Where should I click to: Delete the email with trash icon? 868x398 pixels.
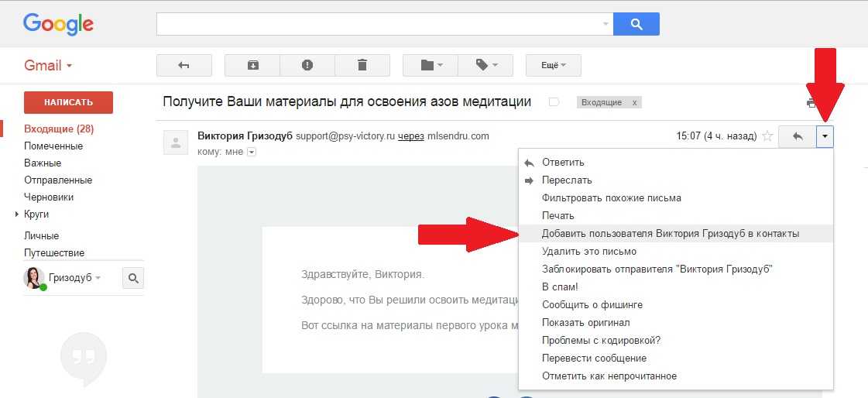click(x=362, y=65)
